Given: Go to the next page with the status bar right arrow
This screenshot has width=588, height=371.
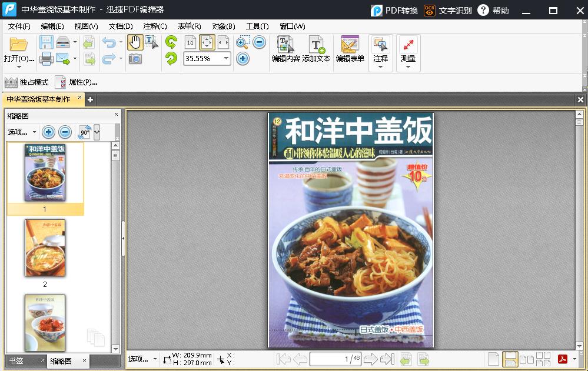Looking at the screenshot, I should pos(370,359).
